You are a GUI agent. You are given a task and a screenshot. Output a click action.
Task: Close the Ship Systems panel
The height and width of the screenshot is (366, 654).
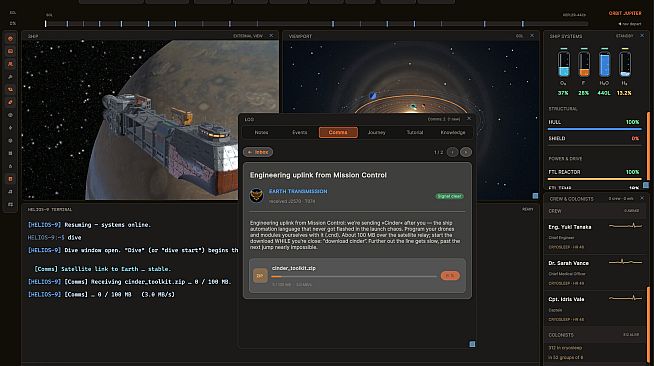tap(642, 36)
